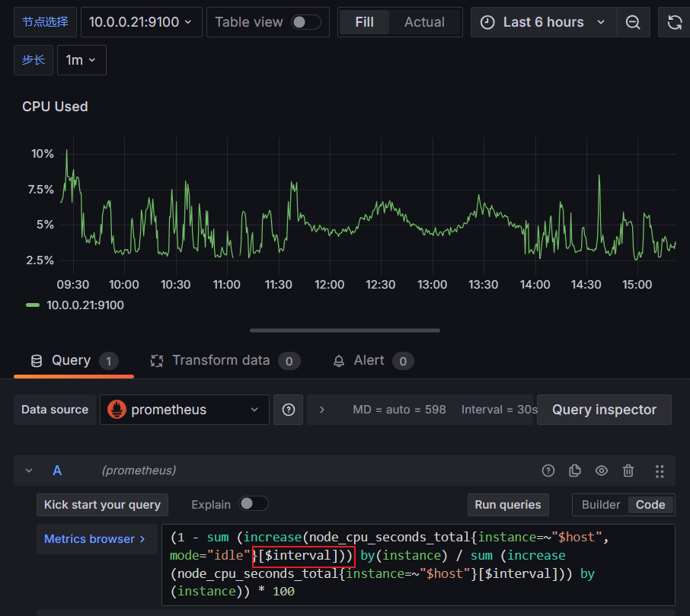Delete query A with the trash icon
Viewport: 690px width, 616px height.
pos(628,471)
